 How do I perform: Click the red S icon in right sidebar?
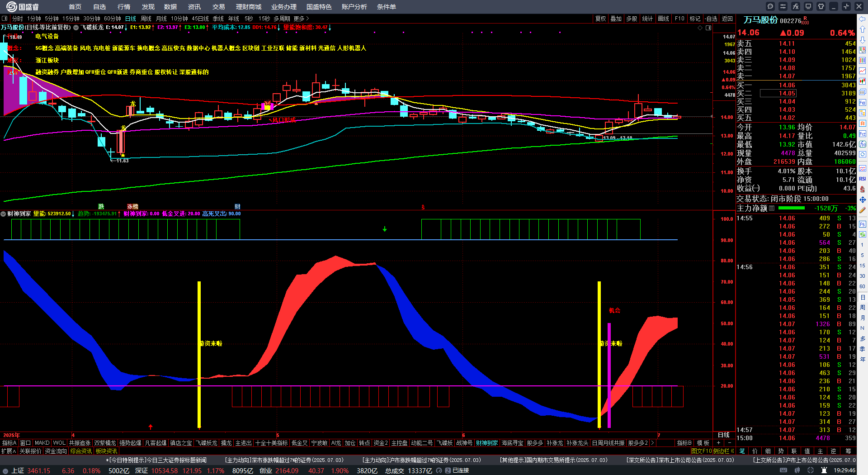(863, 189)
